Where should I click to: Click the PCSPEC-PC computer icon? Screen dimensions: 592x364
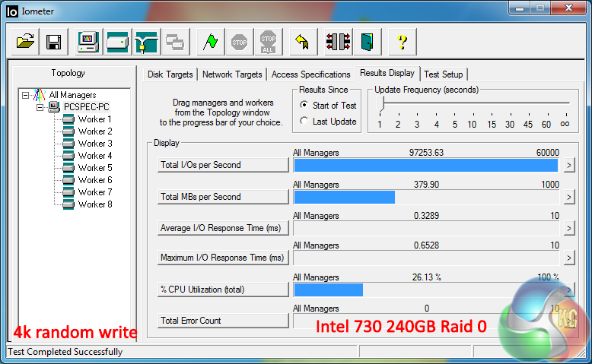pos(54,107)
